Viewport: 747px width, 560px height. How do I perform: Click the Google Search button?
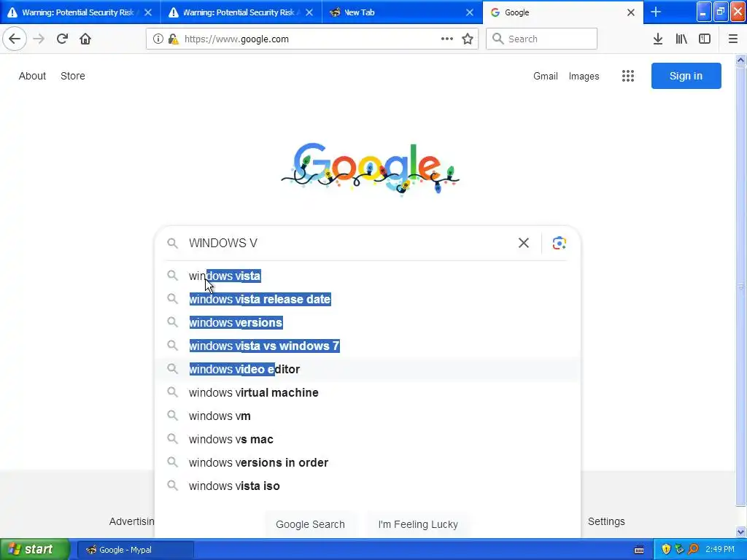click(x=310, y=524)
